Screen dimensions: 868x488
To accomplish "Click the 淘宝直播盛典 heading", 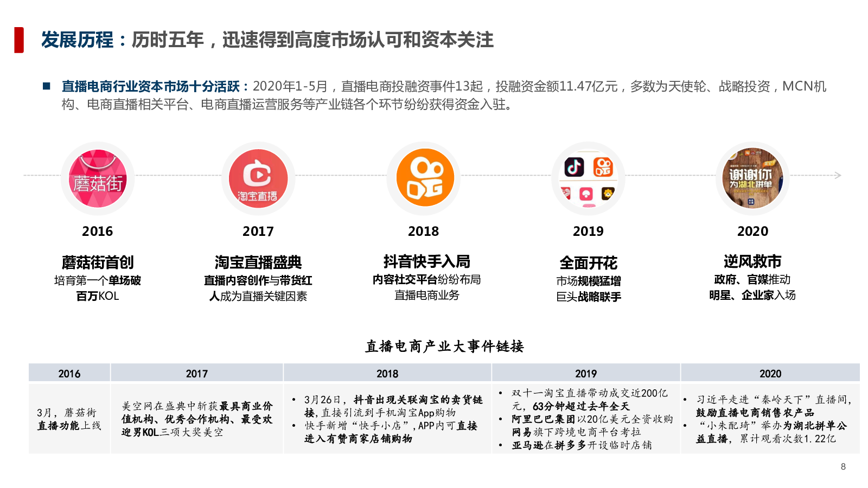I will click(258, 262).
